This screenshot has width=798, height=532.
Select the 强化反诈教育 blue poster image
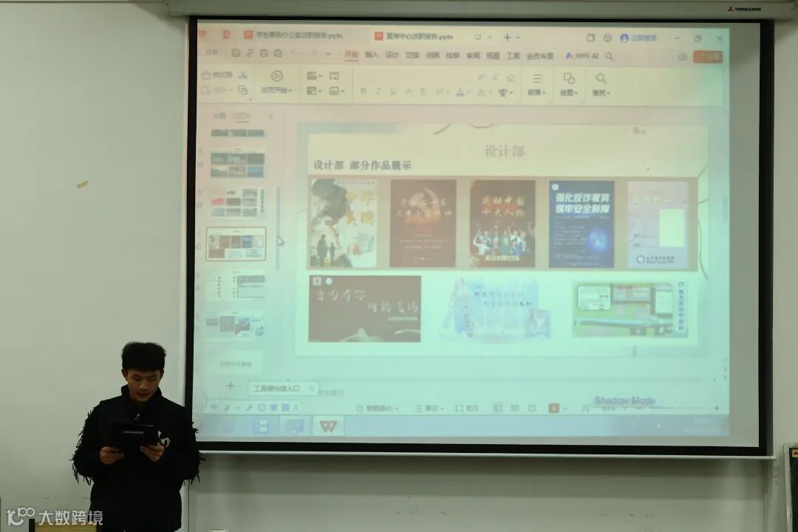[x=582, y=224]
